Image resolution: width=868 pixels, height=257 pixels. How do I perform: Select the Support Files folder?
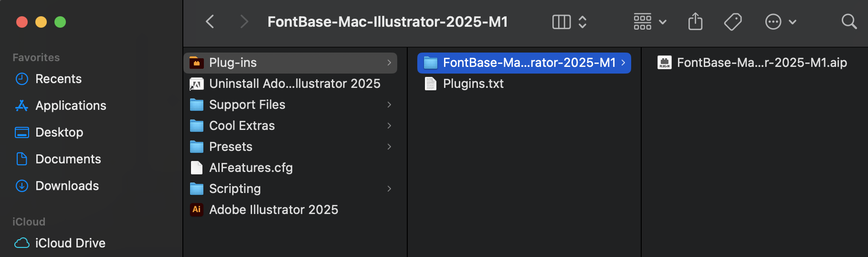point(290,105)
